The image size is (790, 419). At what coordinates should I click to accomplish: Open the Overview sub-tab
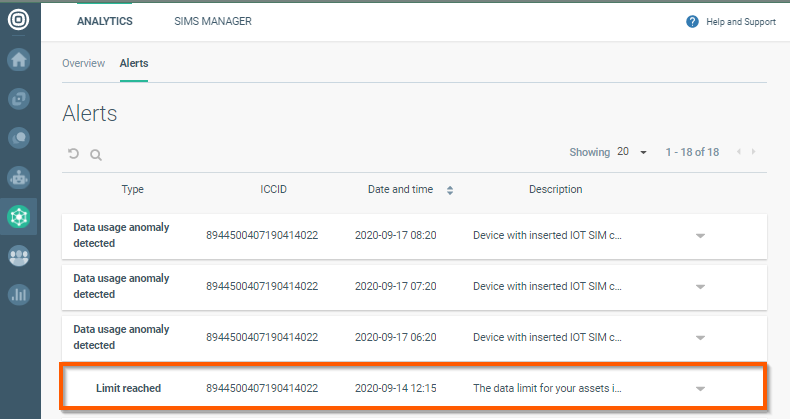click(84, 63)
